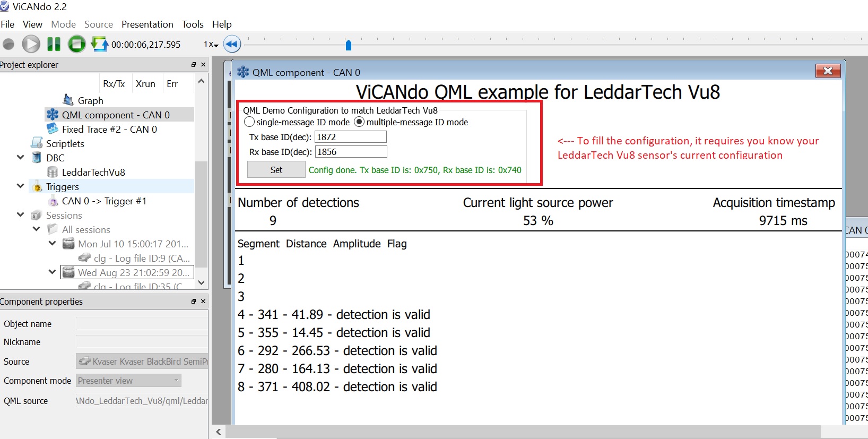Click the Rx/Tx column header
Image resolution: width=868 pixels, height=439 pixels.
[114, 84]
